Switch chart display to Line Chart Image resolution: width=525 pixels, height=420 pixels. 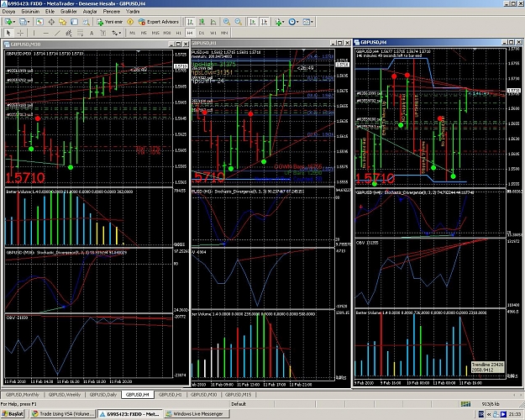[213, 22]
